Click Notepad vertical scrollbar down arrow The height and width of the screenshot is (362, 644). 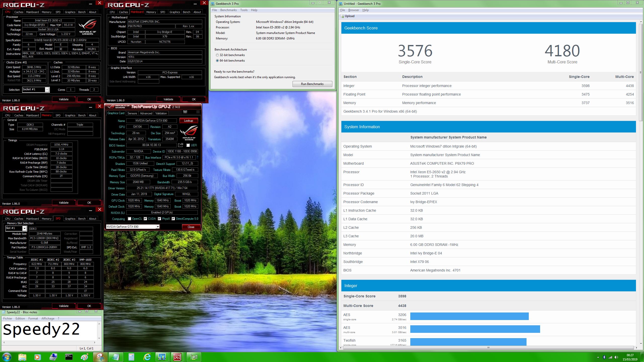point(99,338)
